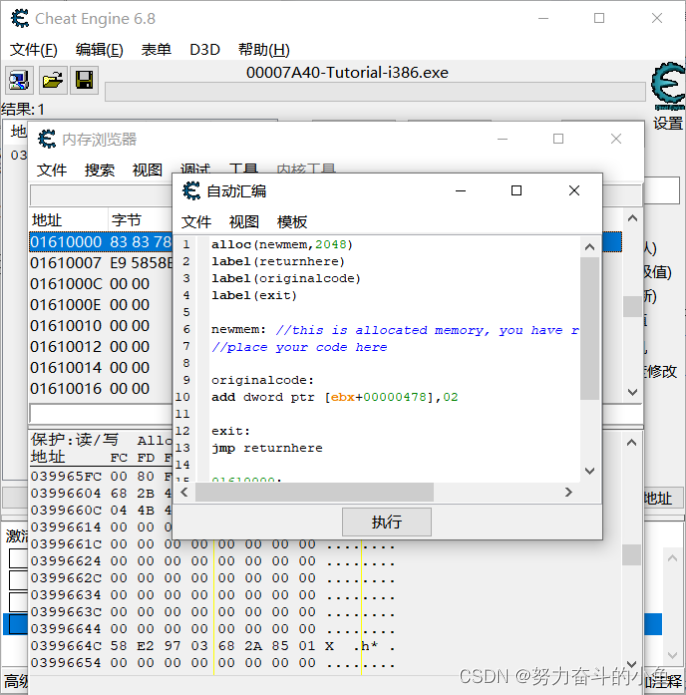Click the 字节 column header in disassembler
The image size is (686, 695).
tap(140, 220)
